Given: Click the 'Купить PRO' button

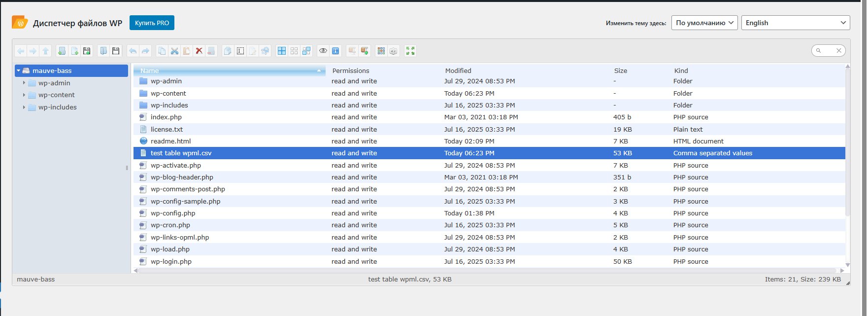Looking at the screenshot, I should [x=152, y=23].
